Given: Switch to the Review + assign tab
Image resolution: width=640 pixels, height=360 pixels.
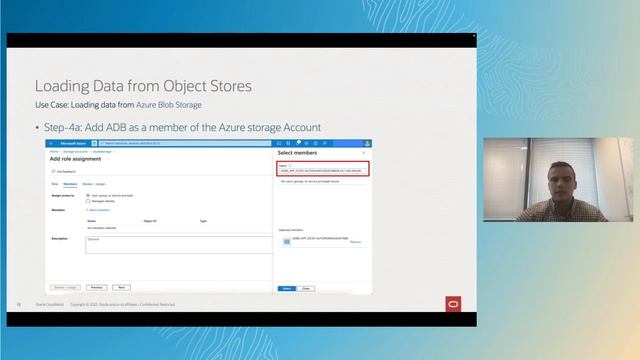Looking at the screenshot, I should [x=93, y=184].
